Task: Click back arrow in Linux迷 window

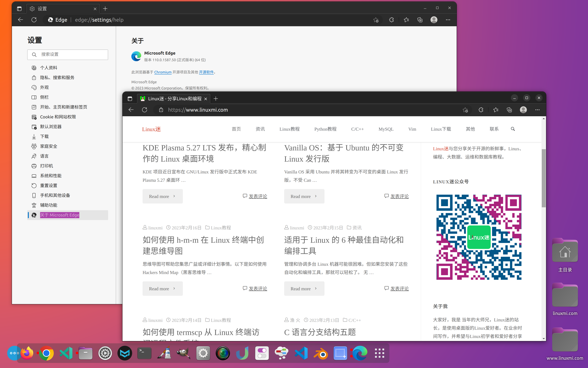Action: [131, 110]
